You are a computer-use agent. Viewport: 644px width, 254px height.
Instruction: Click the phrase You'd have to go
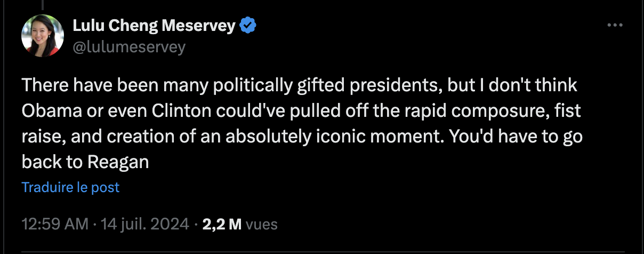pyautogui.click(x=516, y=137)
